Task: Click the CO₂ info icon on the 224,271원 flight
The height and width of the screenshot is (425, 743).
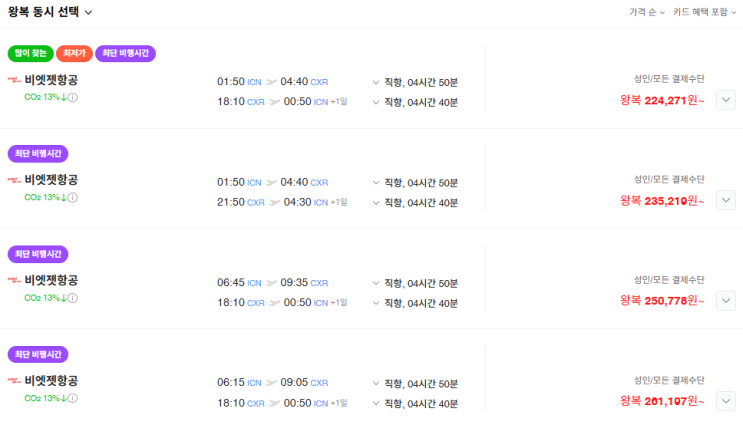Action: coord(73,98)
